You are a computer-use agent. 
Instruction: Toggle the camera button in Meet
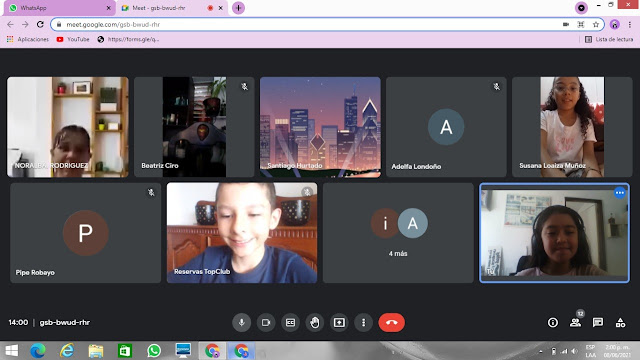pyautogui.click(x=266, y=322)
